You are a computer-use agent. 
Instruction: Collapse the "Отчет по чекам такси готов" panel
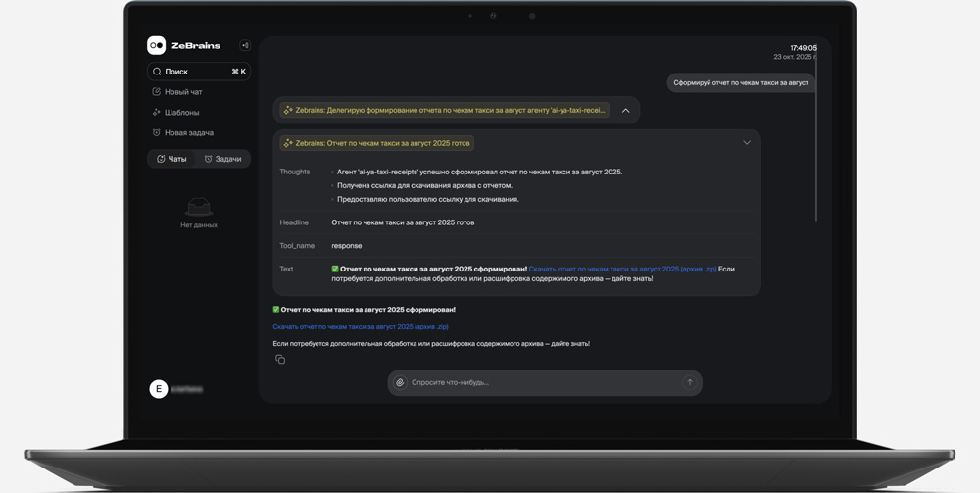(746, 143)
